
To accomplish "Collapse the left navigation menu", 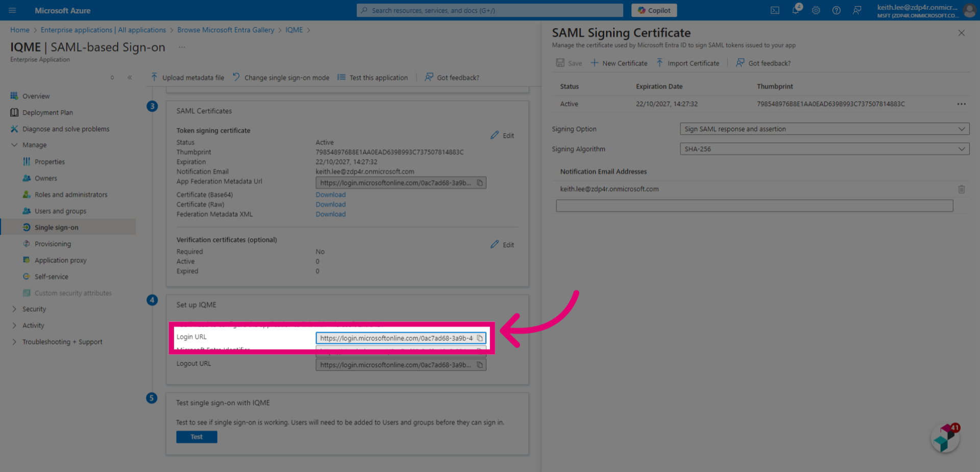I will (x=130, y=78).
